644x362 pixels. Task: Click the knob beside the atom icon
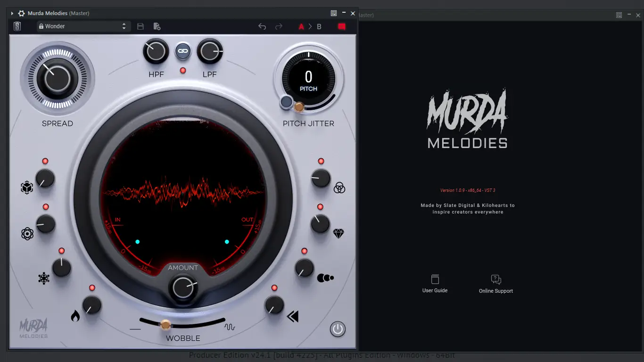46,224
